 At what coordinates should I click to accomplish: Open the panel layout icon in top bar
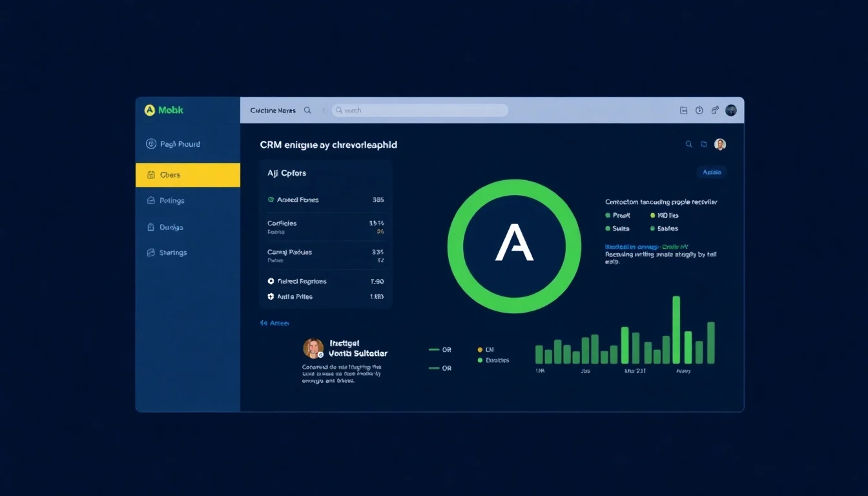683,110
